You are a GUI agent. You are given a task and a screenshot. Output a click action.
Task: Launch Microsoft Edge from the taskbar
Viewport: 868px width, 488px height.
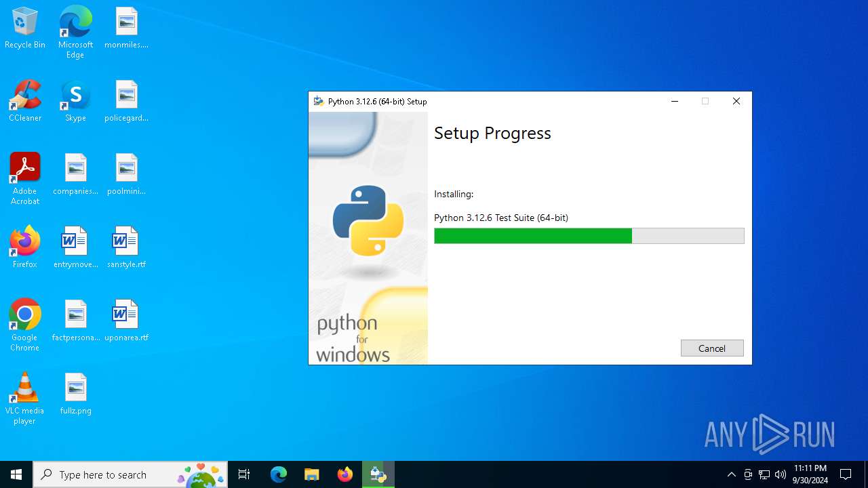[x=279, y=474]
